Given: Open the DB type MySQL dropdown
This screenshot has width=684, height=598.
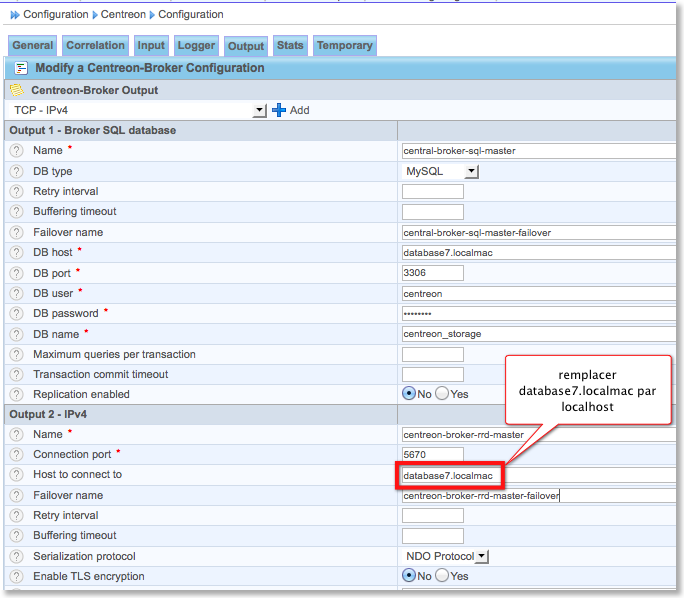Looking at the screenshot, I should 471,172.
